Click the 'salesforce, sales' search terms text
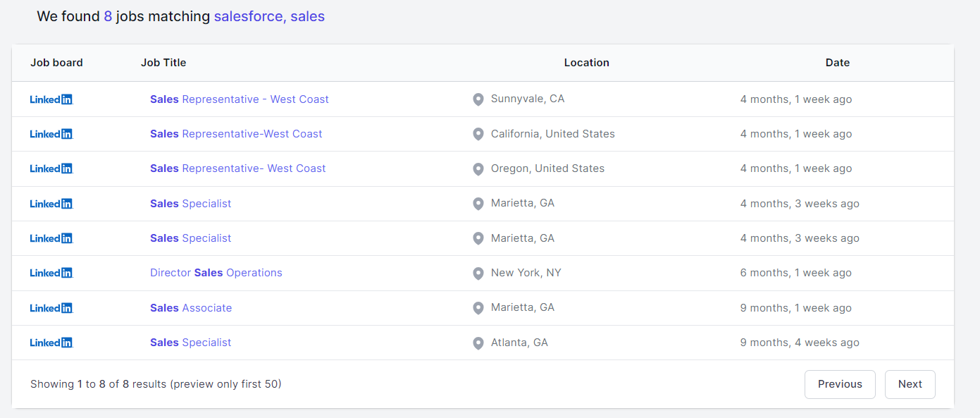 pyautogui.click(x=269, y=16)
